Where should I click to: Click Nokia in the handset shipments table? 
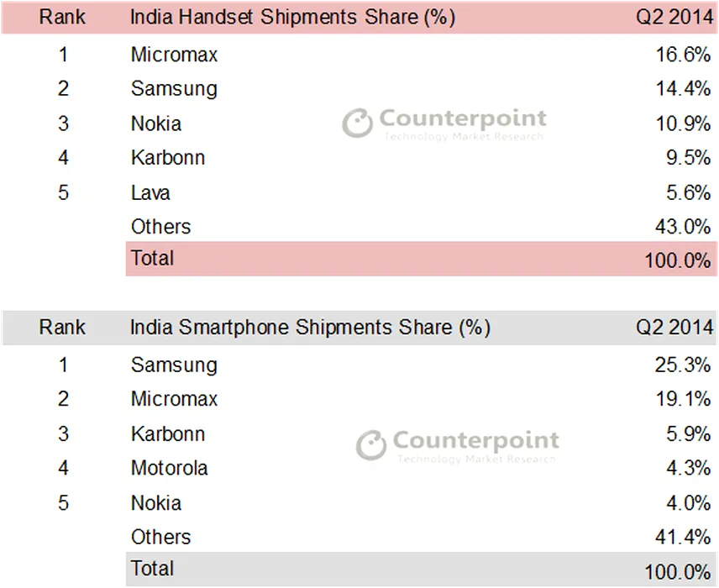pyautogui.click(x=156, y=123)
